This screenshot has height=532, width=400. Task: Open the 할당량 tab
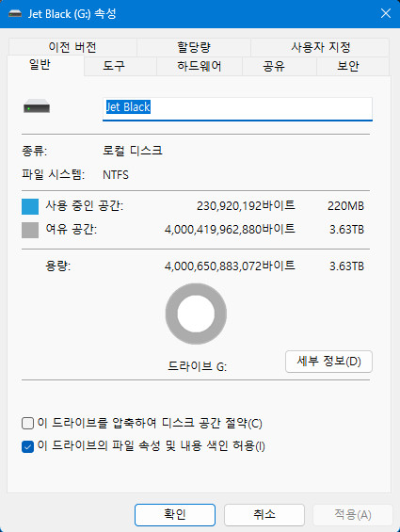click(194, 47)
